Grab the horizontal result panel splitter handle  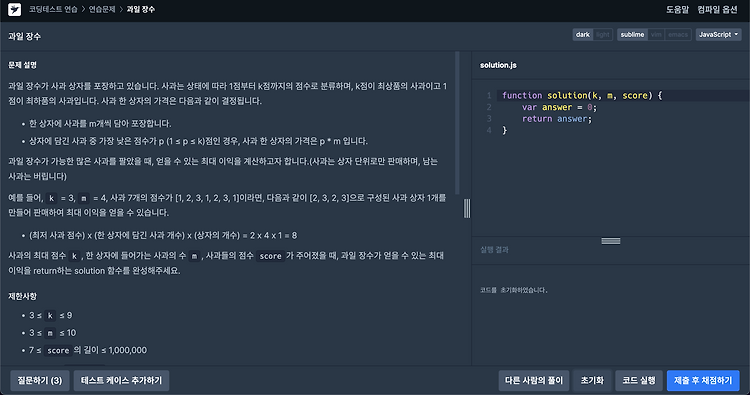tap(611, 241)
